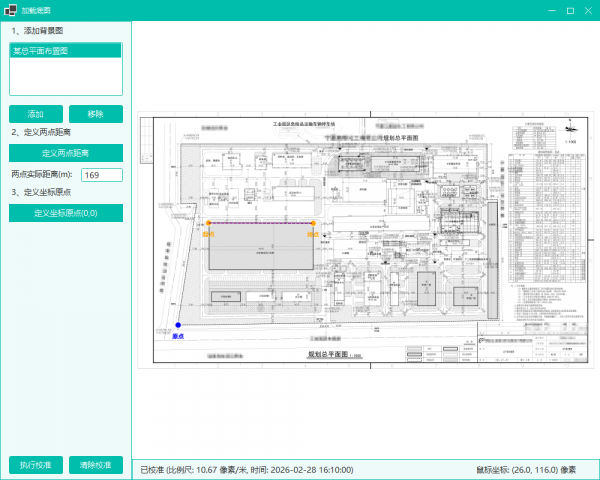Click the north arrow compass on drawing

[571, 127]
